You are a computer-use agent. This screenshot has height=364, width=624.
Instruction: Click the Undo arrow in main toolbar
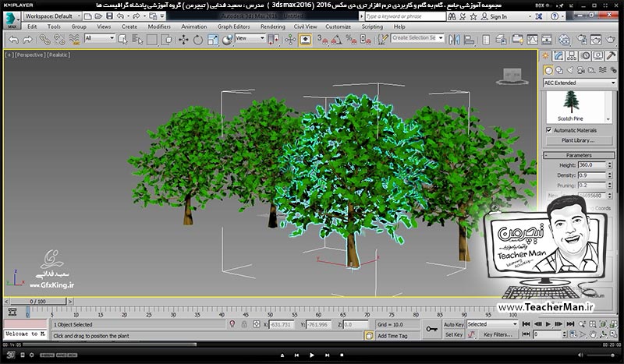tap(13, 40)
